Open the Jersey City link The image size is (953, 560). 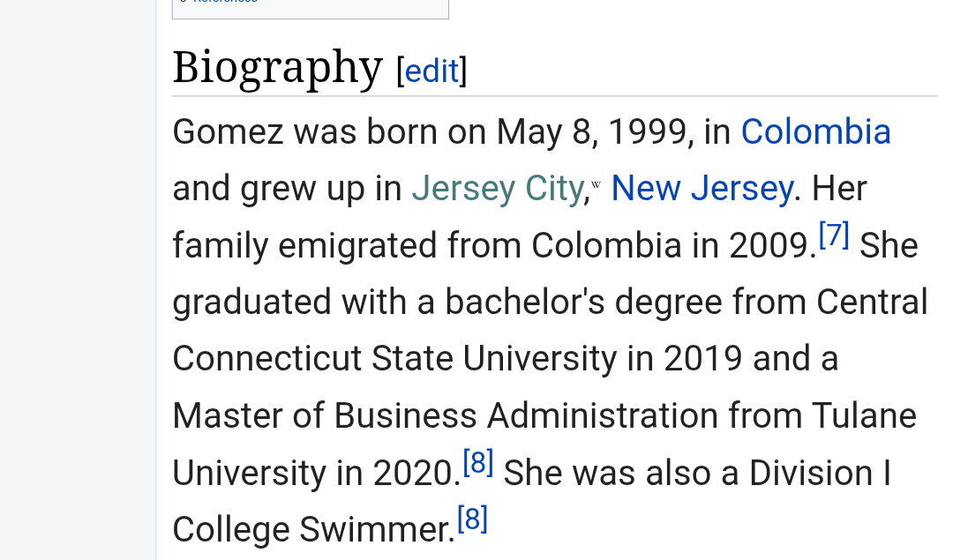pos(498,189)
